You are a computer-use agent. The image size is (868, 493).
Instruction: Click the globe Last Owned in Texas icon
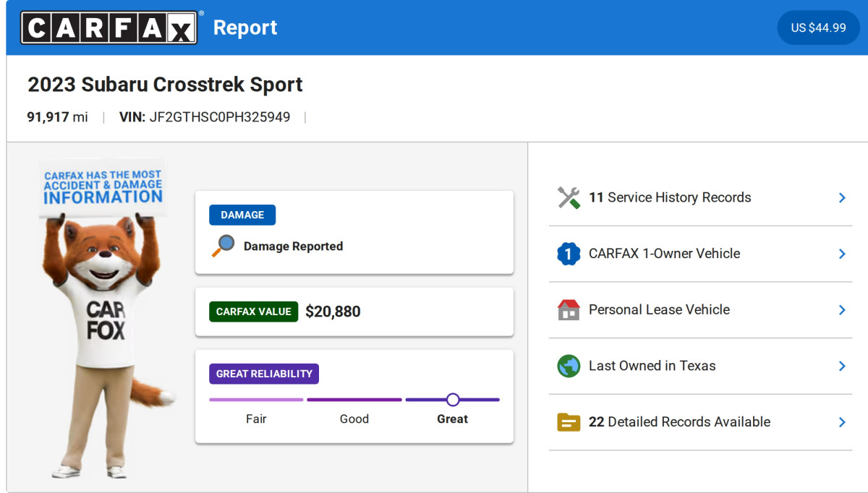click(x=569, y=366)
